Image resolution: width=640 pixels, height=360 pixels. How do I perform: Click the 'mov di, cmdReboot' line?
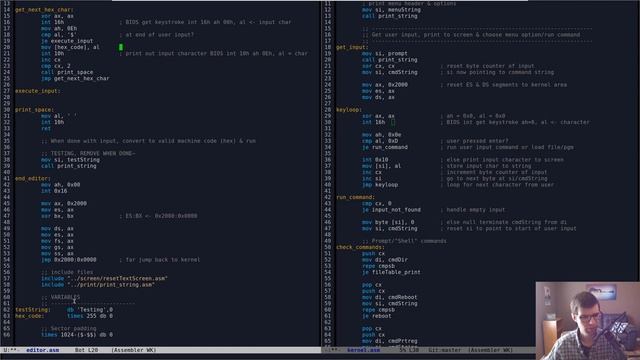389,298
